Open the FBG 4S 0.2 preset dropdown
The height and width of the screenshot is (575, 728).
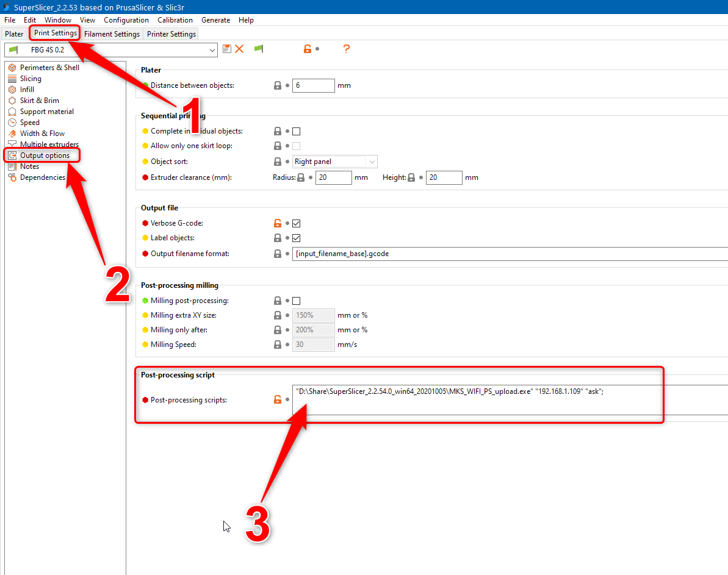coord(111,49)
